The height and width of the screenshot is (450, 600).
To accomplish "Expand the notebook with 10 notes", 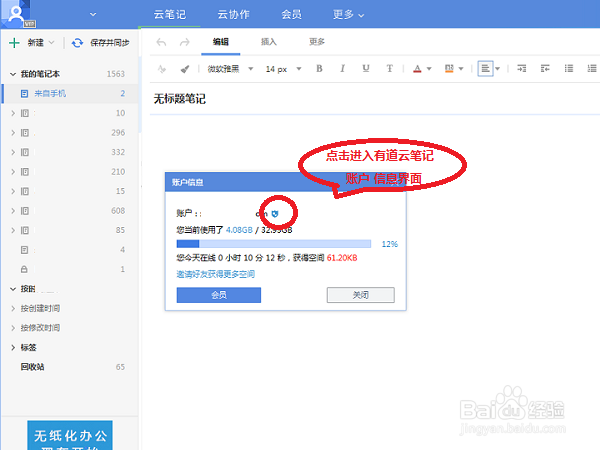I will [13, 113].
